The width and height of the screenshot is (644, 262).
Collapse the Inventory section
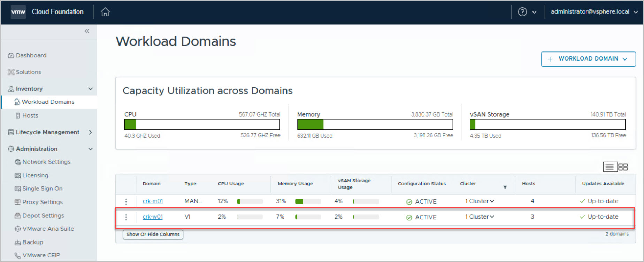pos(90,89)
